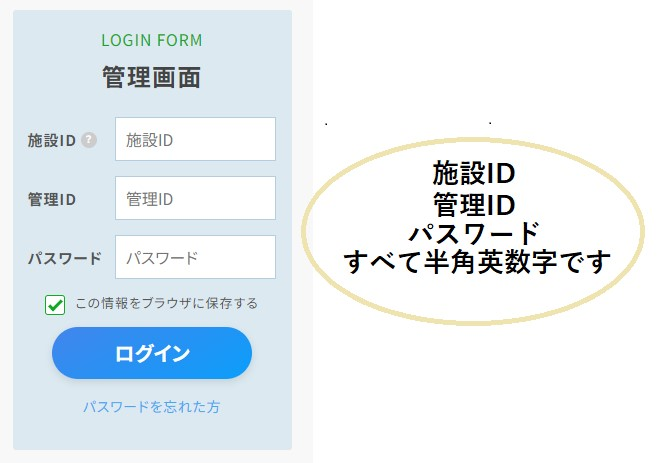The height and width of the screenshot is (463, 661).
Task: Click 施設ID text inside the oval callout
Action: point(473,173)
